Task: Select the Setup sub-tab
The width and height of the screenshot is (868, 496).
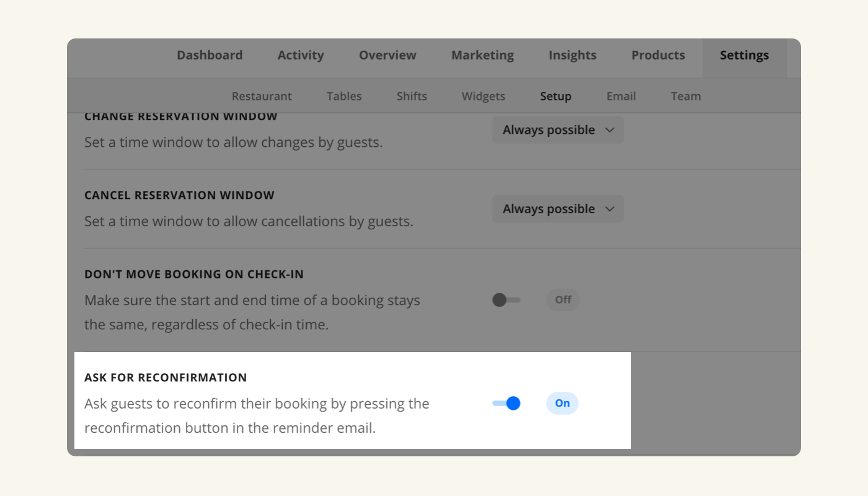Action: pos(556,96)
